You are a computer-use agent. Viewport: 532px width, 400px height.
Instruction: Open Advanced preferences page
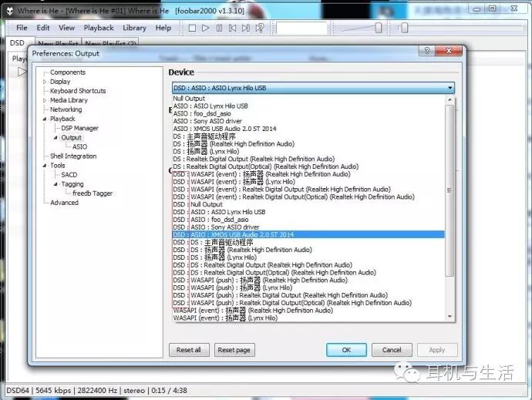coord(64,203)
